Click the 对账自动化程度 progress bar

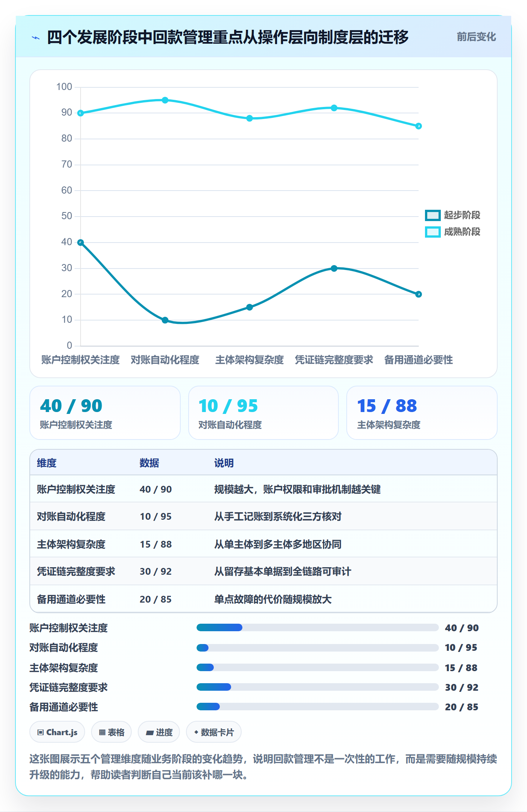pos(317,648)
